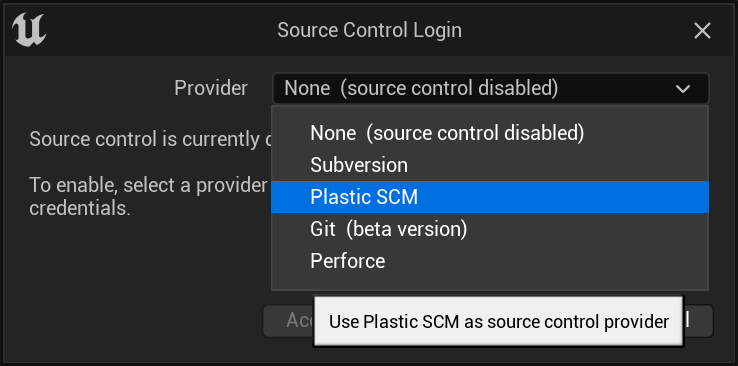Screen dimensions: 738x366
Task: Click the 'To enable, select a provider' text
Action: coord(149,185)
